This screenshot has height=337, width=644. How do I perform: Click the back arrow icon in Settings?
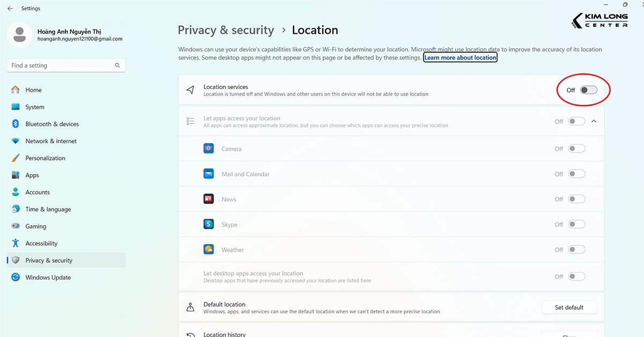(x=10, y=9)
